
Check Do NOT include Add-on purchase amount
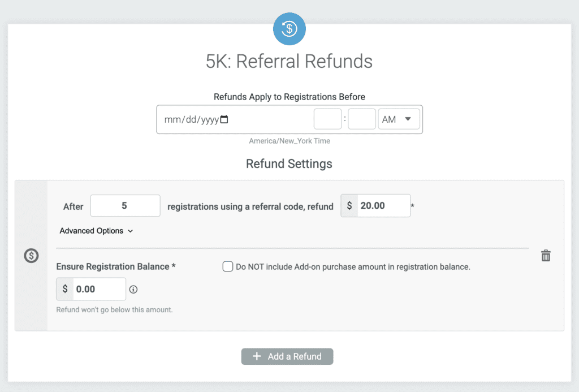click(228, 266)
